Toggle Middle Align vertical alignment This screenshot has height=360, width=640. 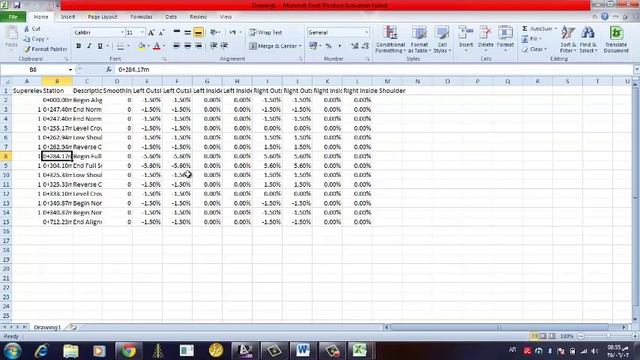[x=187, y=32]
